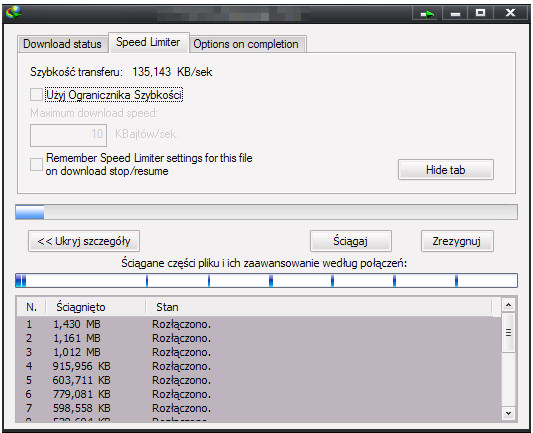This screenshot has width=533, height=433.
Task: Switch to the Download status tab
Action: (63, 44)
